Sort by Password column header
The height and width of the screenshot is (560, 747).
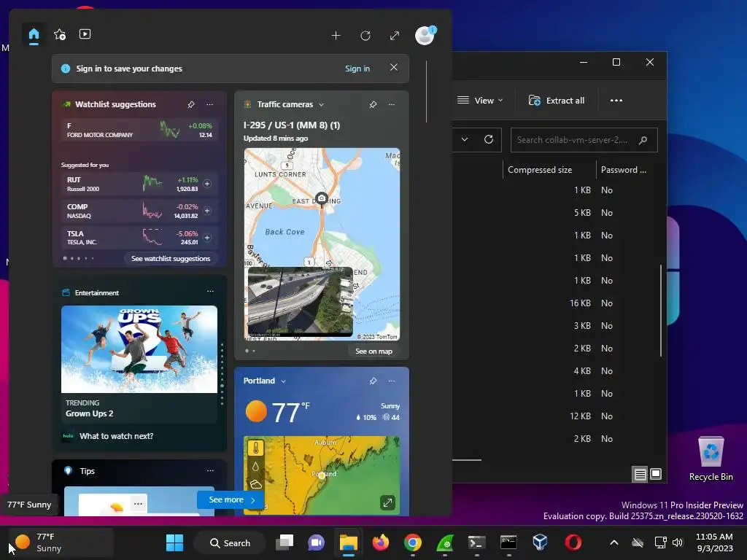click(623, 170)
